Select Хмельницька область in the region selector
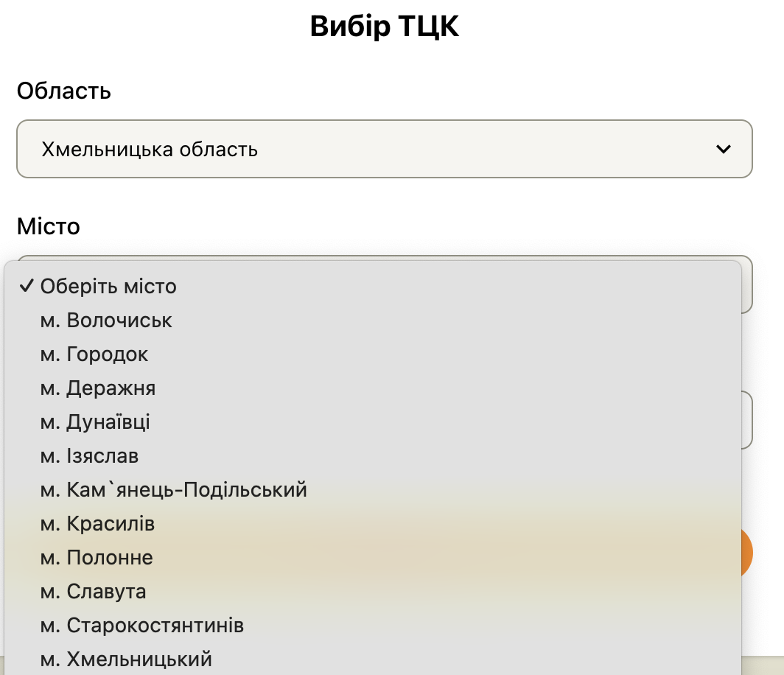 [x=383, y=149]
